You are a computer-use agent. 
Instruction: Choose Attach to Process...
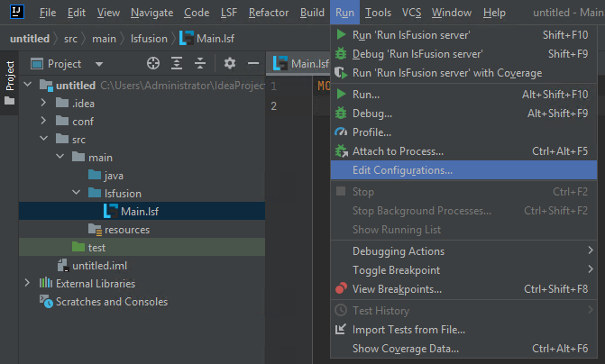[x=398, y=151]
